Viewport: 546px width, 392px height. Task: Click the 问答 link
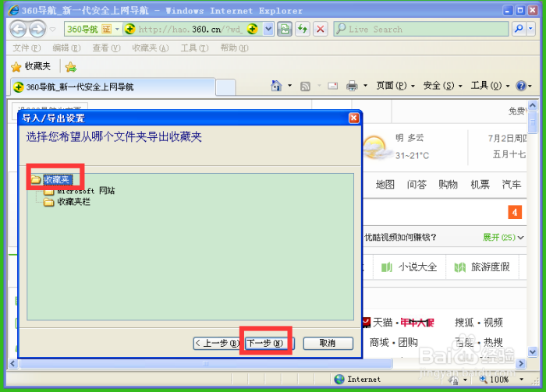click(417, 184)
